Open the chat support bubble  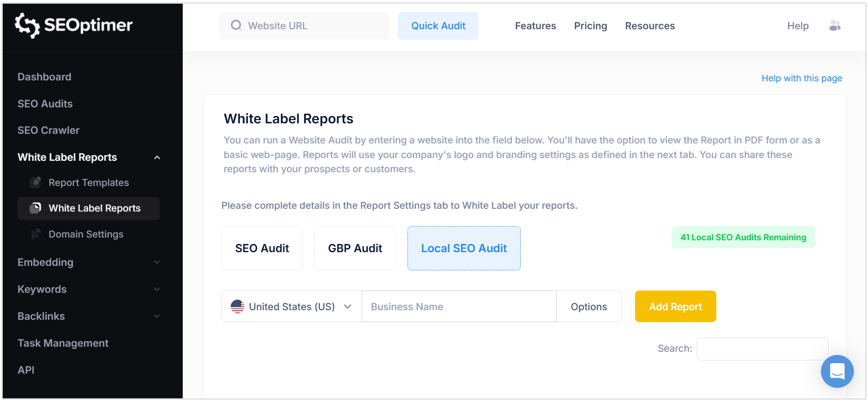pos(837,371)
